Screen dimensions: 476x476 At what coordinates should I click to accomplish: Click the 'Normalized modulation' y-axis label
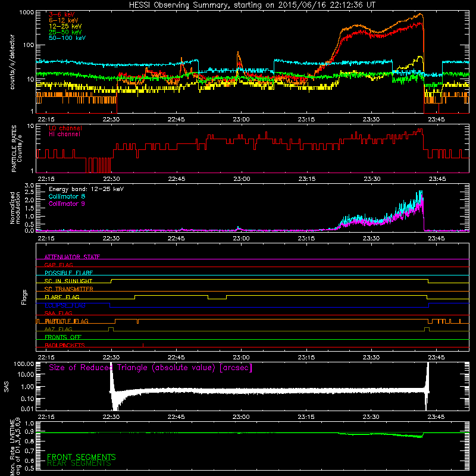pos(15,208)
